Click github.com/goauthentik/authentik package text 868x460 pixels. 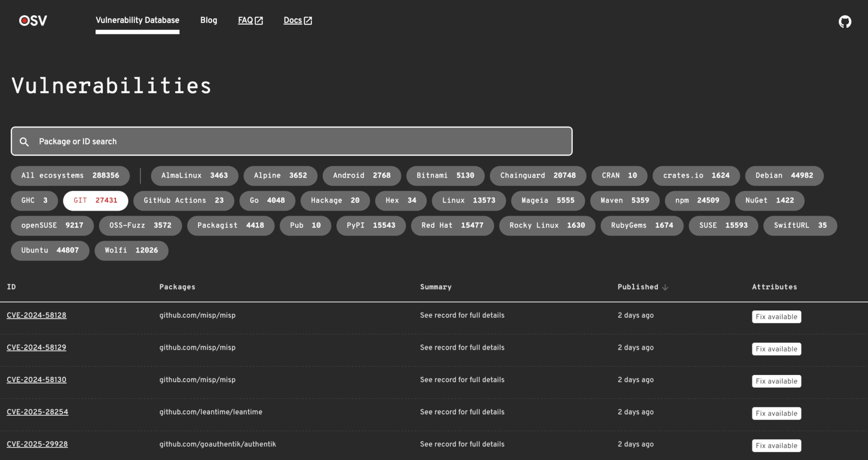[x=217, y=444]
